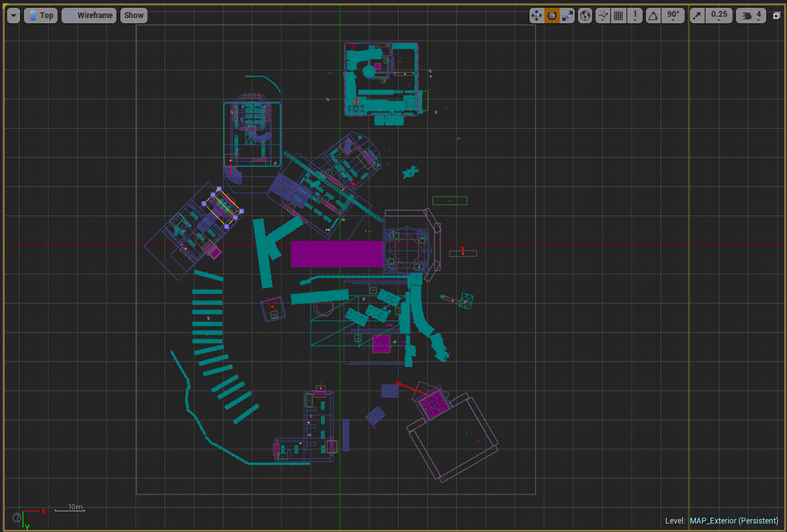Select the Scale transform tool
787x532 pixels.
point(568,16)
